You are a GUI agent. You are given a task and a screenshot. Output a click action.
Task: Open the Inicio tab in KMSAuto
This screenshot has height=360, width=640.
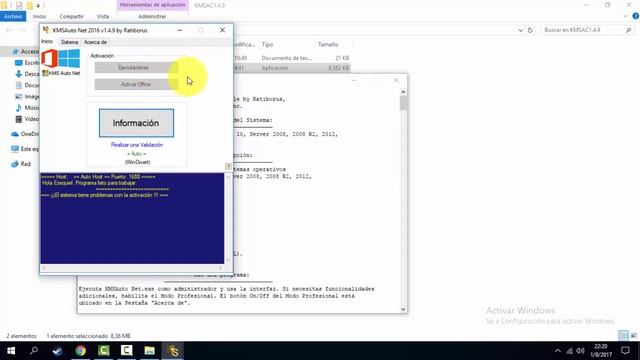point(47,42)
